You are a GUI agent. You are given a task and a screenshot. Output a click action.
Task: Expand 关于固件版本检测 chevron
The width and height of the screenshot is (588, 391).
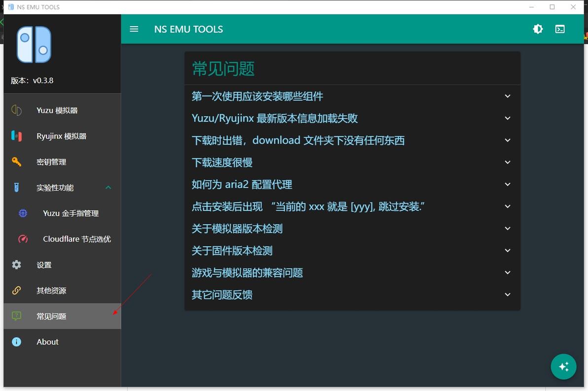[x=508, y=250]
